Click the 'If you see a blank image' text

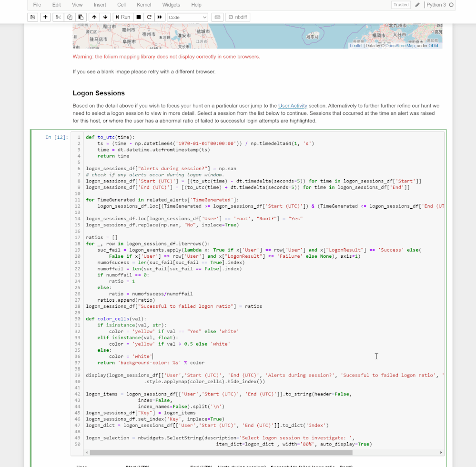pos(144,71)
